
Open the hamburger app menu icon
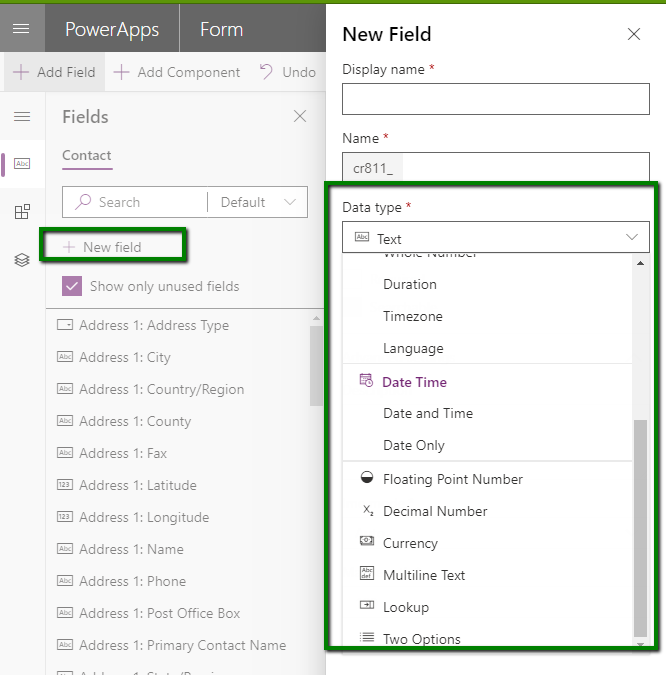click(21, 29)
